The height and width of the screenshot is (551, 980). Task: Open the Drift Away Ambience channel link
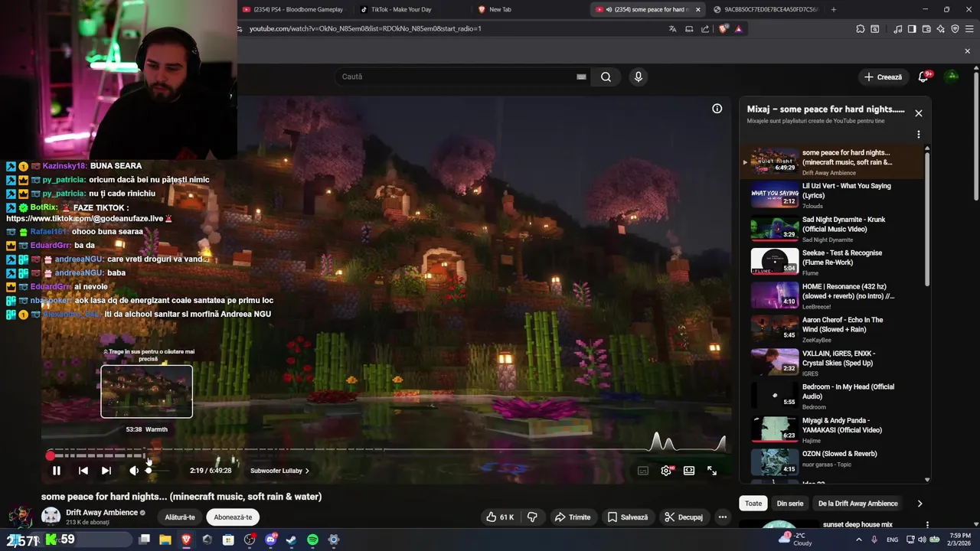coord(102,513)
